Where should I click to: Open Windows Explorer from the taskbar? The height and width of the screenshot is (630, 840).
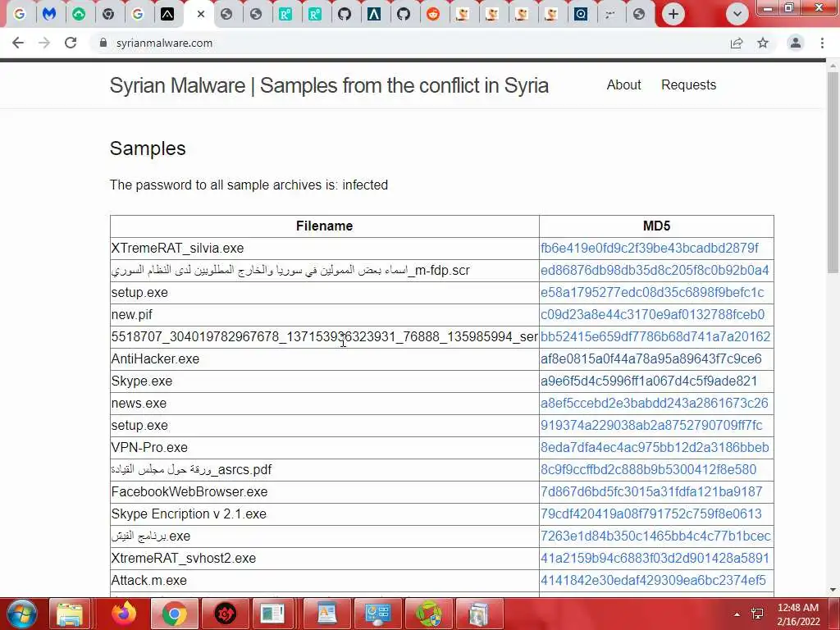pyautogui.click(x=70, y=614)
